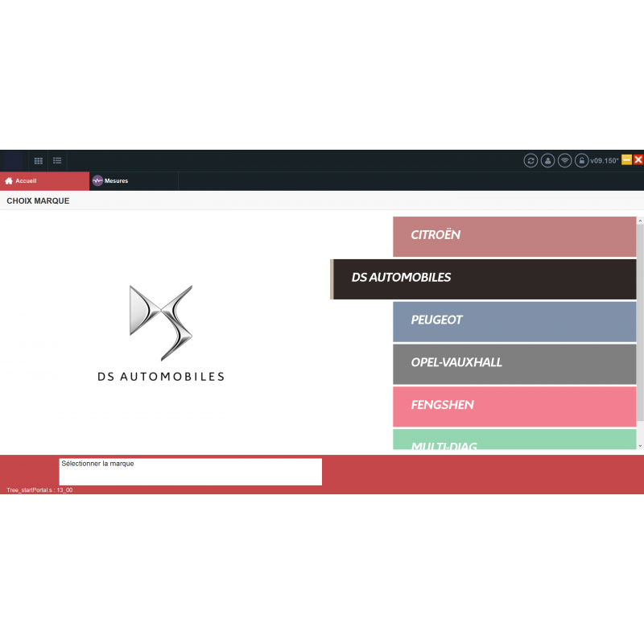The image size is (644, 644).
Task: Select the CITROËN brand
Action: (x=514, y=236)
